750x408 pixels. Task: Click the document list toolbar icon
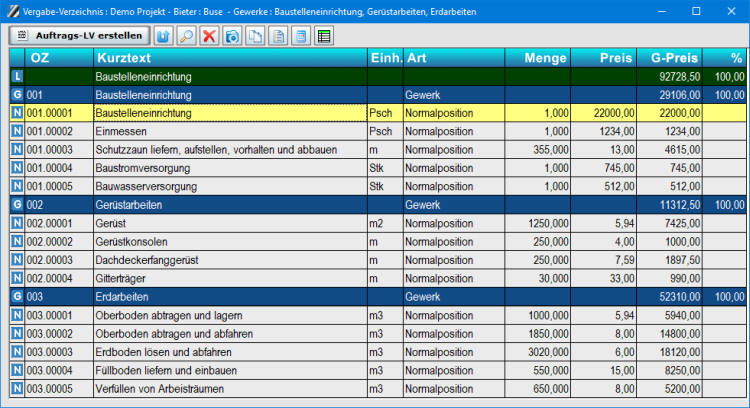pos(278,36)
